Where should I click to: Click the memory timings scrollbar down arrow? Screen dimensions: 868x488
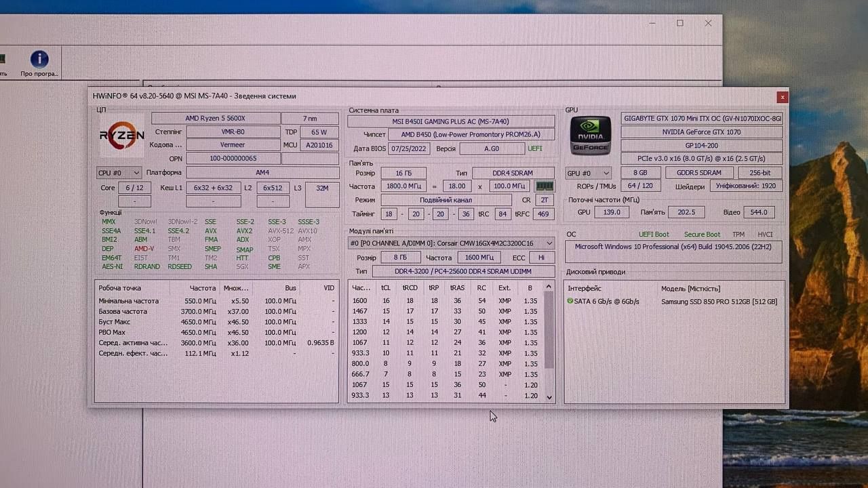(549, 398)
